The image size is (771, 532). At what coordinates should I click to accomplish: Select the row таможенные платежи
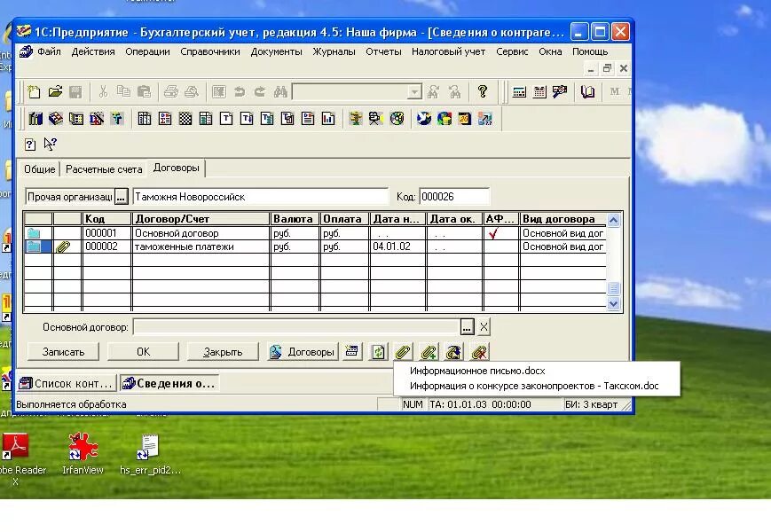(x=315, y=246)
